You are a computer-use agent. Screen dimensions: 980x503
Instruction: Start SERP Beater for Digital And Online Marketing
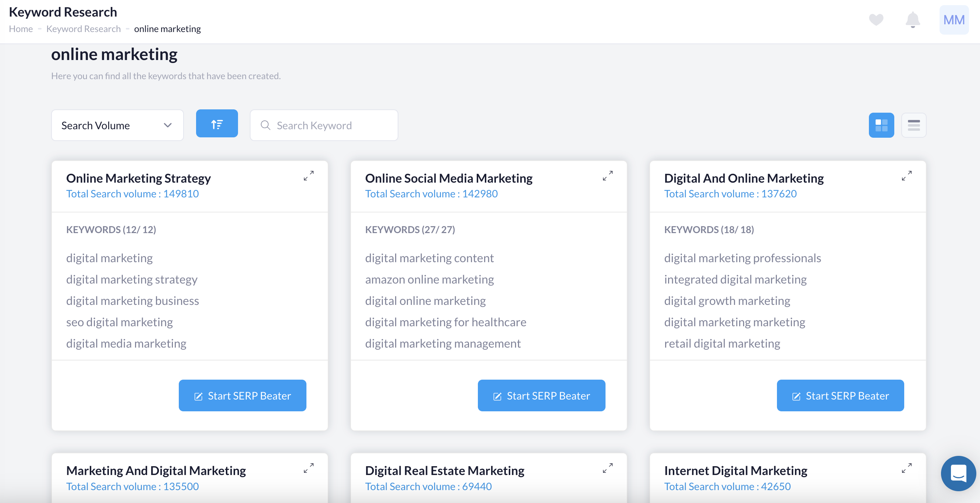tap(840, 395)
